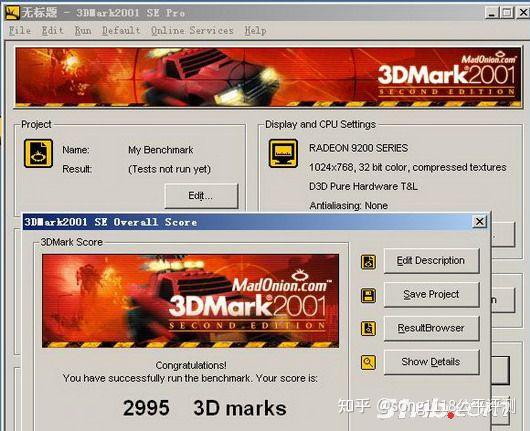The width and height of the screenshot is (530, 431).
Task: Open the Online Services menu
Action: click(192, 30)
